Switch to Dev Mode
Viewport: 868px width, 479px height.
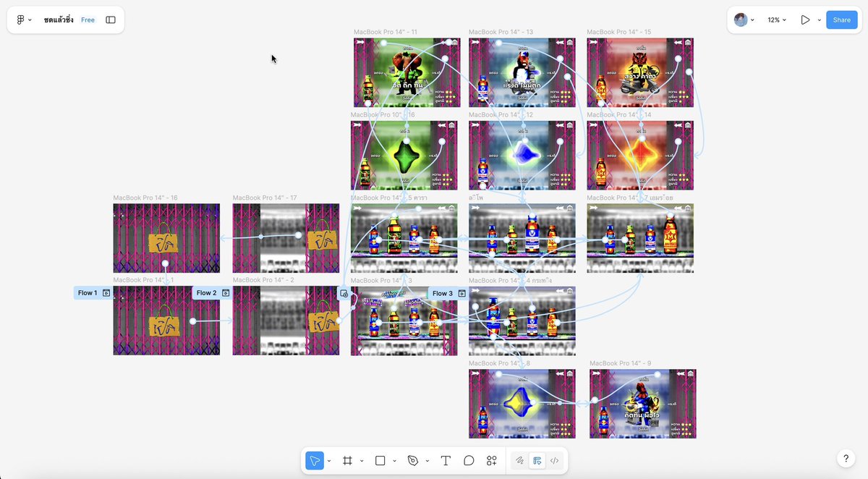pos(554,460)
